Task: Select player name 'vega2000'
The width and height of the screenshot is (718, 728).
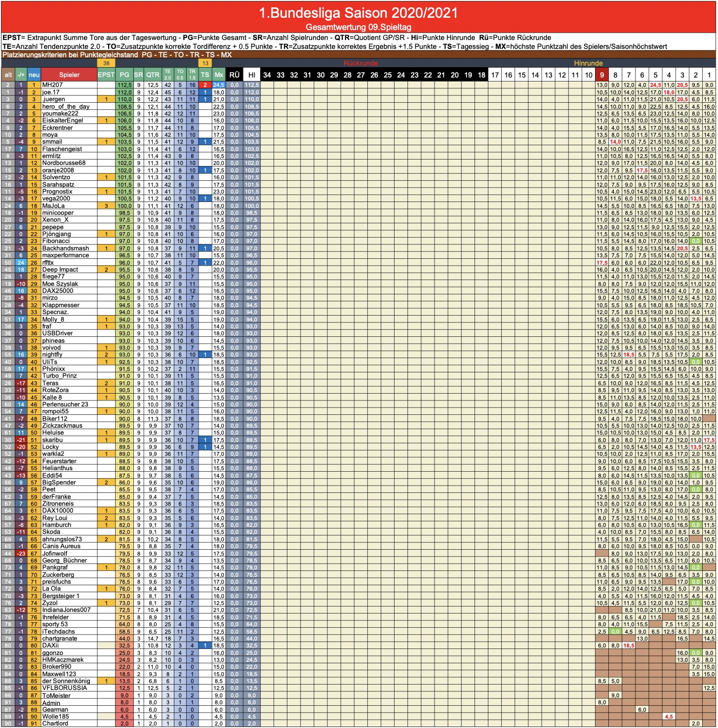Action: (56, 199)
